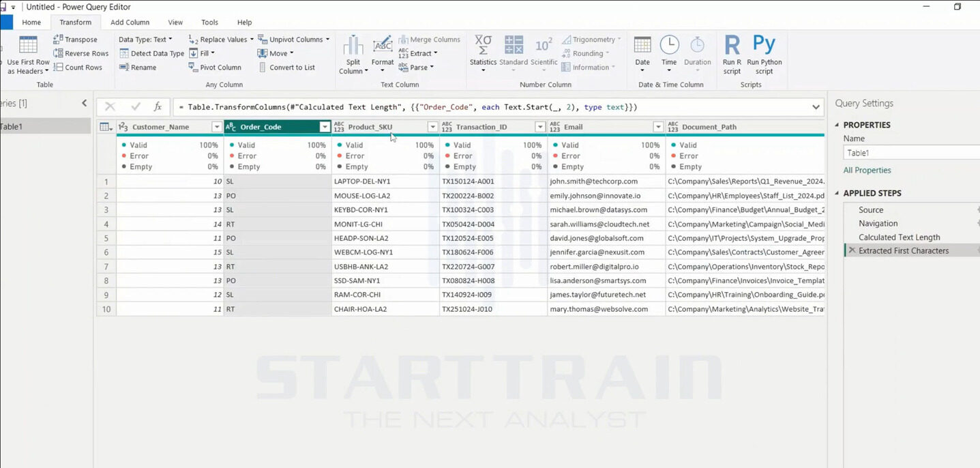Screen dimensions: 980x468
Task: Open the Tools tab
Action: (210, 23)
